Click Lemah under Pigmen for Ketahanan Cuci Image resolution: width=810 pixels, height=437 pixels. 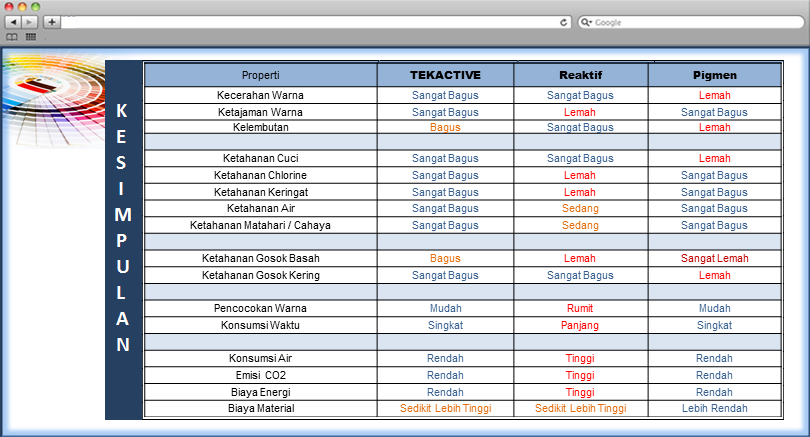[714, 158]
